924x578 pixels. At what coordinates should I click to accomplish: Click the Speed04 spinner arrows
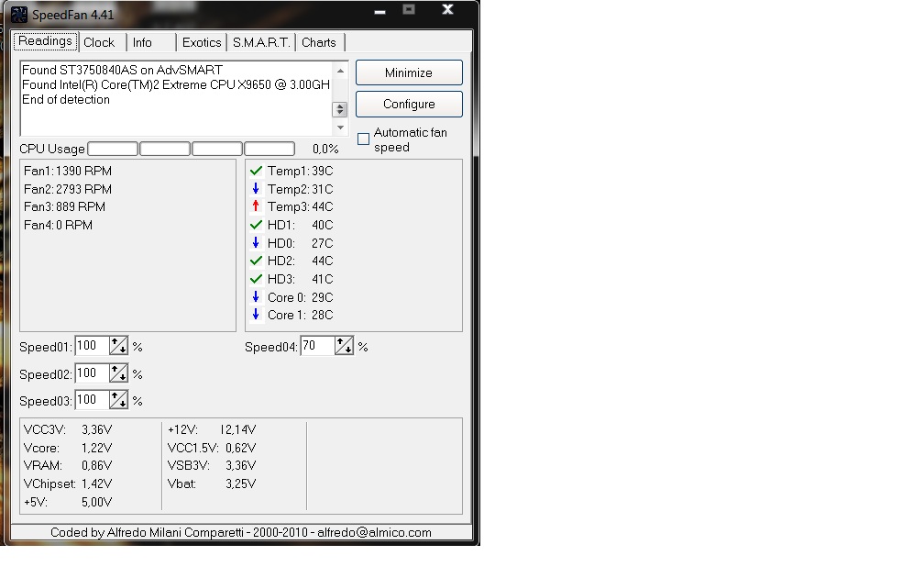click(x=344, y=346)
